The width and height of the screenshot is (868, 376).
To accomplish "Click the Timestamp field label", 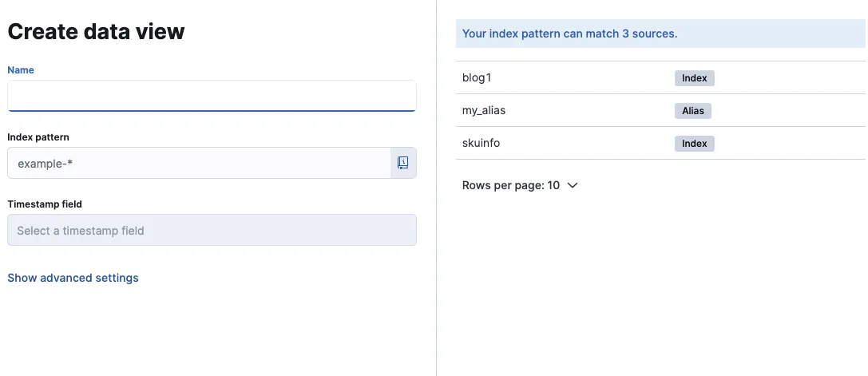I will (x=45, y=204).
